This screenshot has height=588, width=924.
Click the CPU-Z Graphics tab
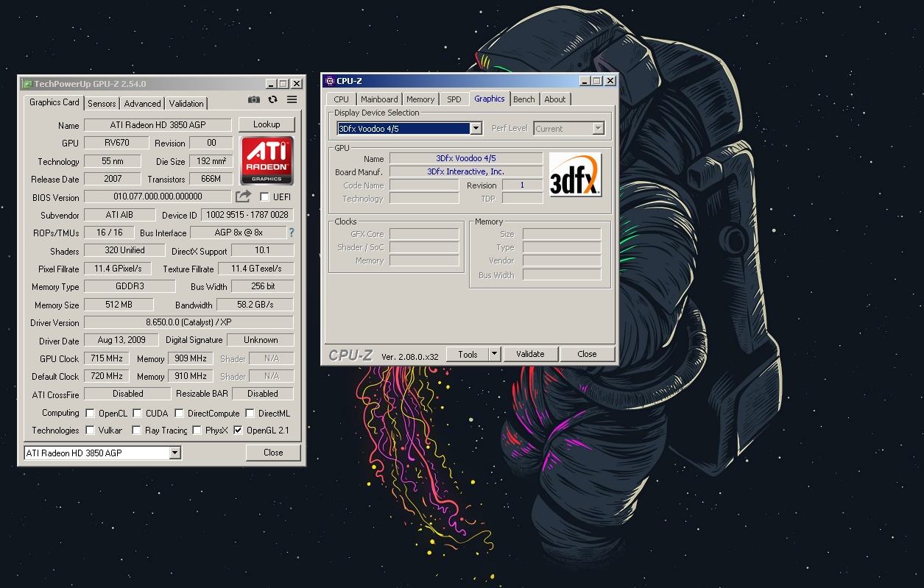pyautogui.click(x=490, y=99)
